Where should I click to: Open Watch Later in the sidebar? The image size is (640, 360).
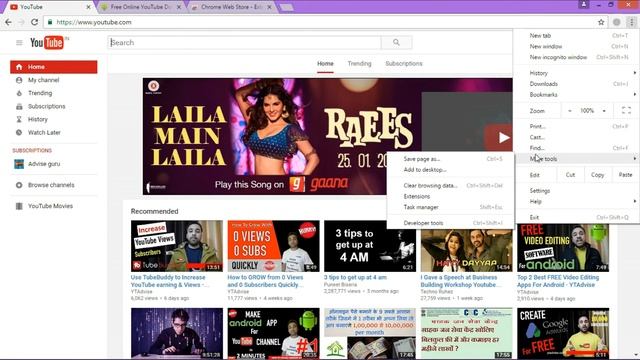coord(44,132)
